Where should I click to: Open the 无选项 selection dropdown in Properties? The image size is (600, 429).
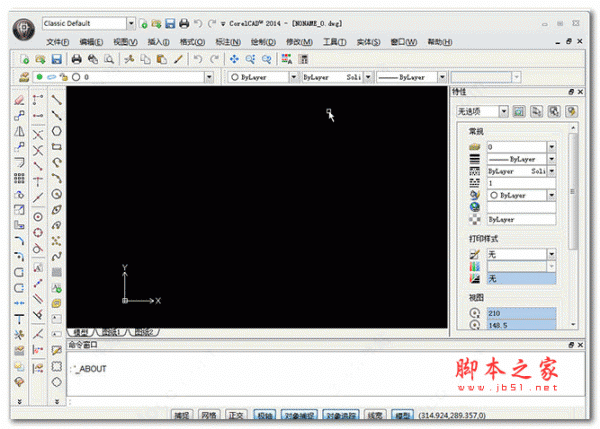tap(504, 111)
